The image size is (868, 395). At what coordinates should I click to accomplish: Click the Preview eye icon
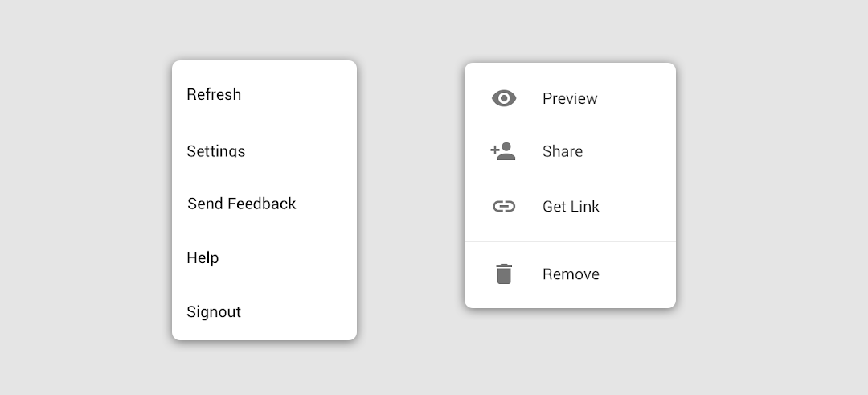[504, 99]
